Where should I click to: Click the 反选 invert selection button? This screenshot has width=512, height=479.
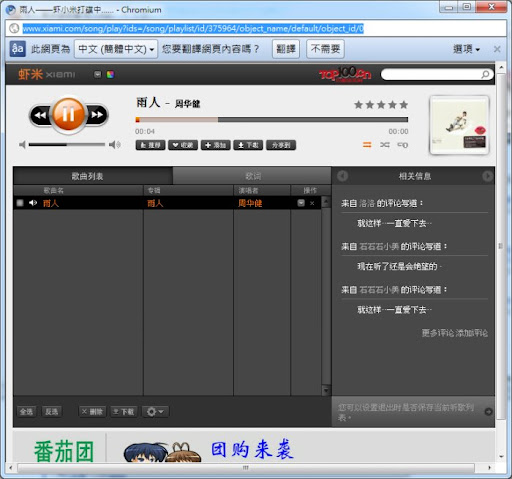click(x=52, y=412)
